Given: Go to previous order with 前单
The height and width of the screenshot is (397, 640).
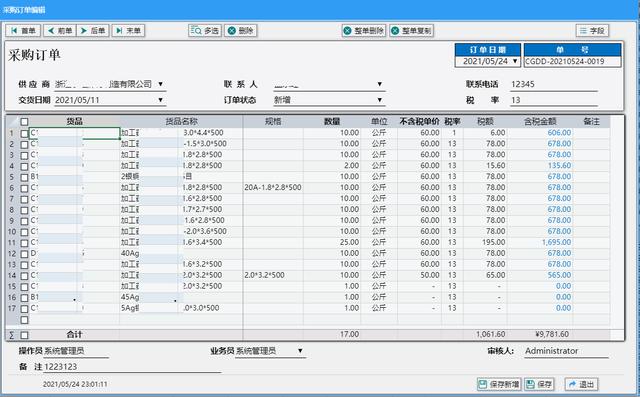Looking at the screenshot, I should tap(60, 31).
